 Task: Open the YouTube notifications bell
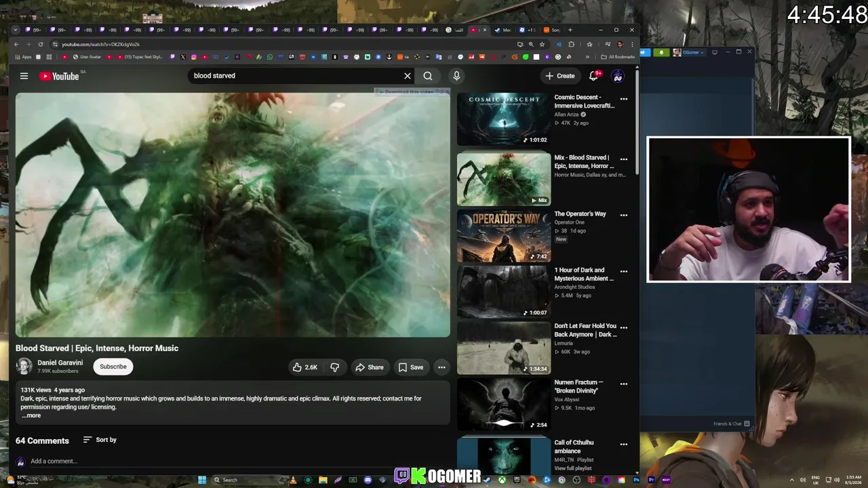click(x=594, y=76)
